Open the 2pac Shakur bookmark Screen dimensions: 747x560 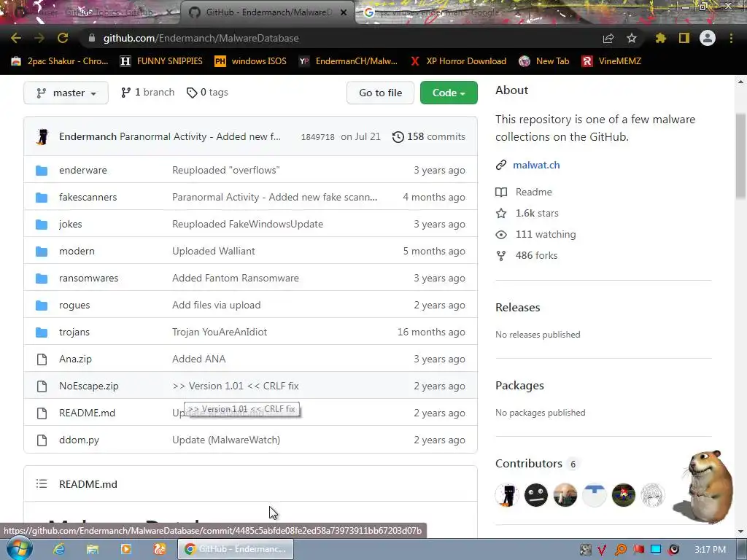click(x=60, y=61)
